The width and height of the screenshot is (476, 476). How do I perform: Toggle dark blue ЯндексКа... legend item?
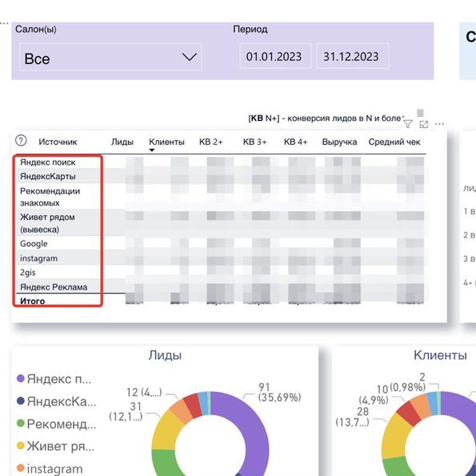(56, 402)
